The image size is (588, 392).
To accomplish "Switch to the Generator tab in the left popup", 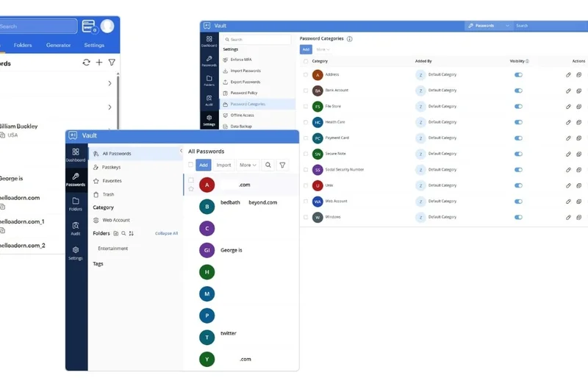I will click(59, 45).
